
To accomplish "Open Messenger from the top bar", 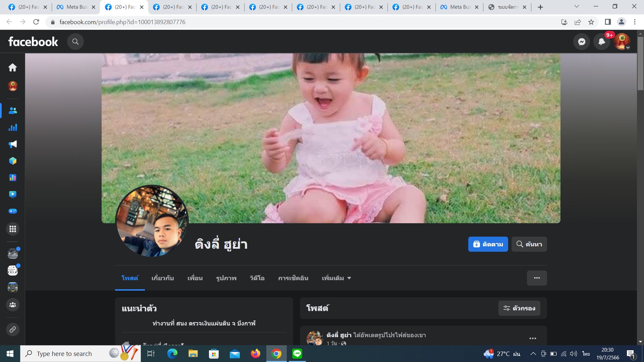I will tap(582, 42).
